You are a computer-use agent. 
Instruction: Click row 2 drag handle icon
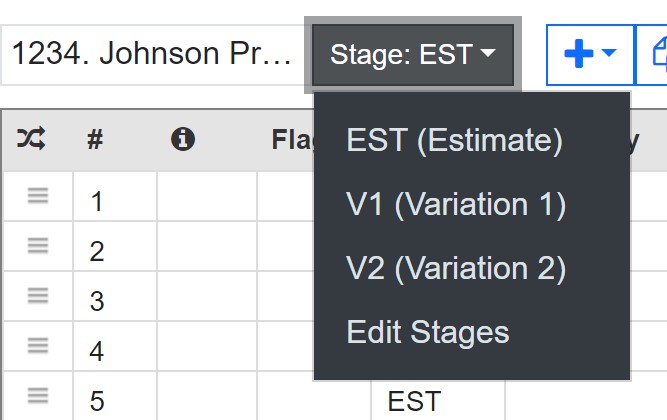pyautogui.click(x=38, y=246)
